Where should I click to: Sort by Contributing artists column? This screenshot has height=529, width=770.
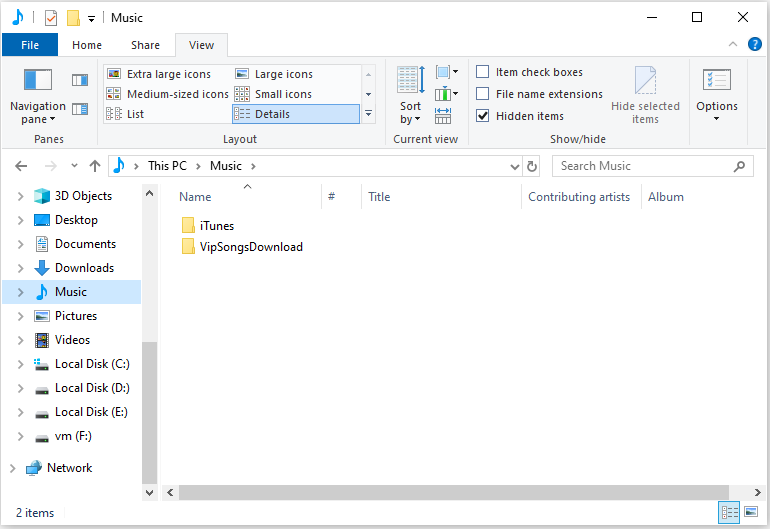[579, 197]
